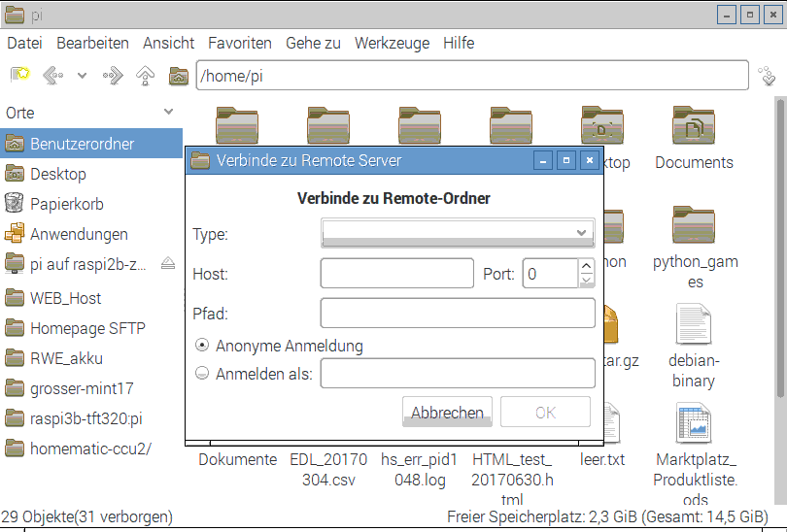Expand the Orte side pane dropdown

tap(169, 113)
